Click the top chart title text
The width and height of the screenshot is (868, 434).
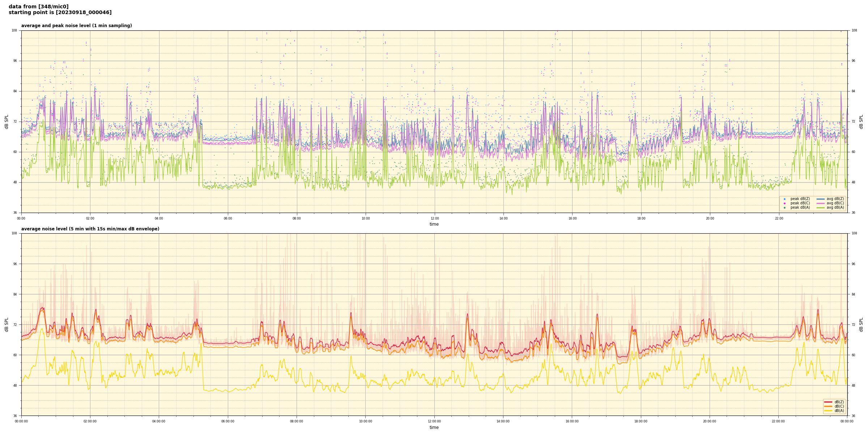pos(76,26)
